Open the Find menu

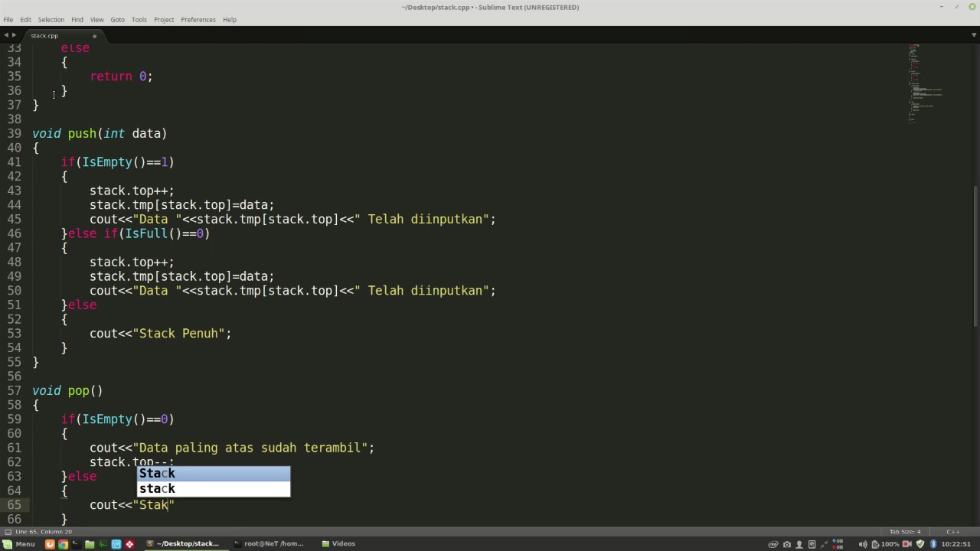(x=77, y=19)
